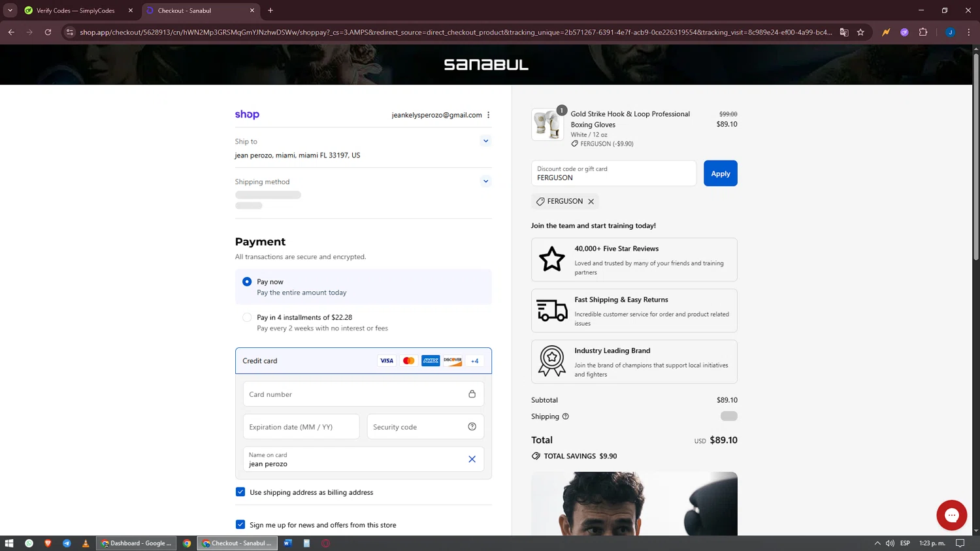Open the tab search dropdown
Image resolution: width=980 pixels, height=551 pixels.
pos(10,10)
